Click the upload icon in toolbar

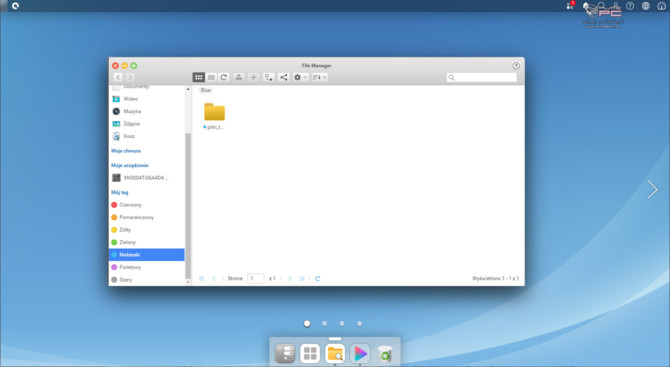(x=239, y=77)
